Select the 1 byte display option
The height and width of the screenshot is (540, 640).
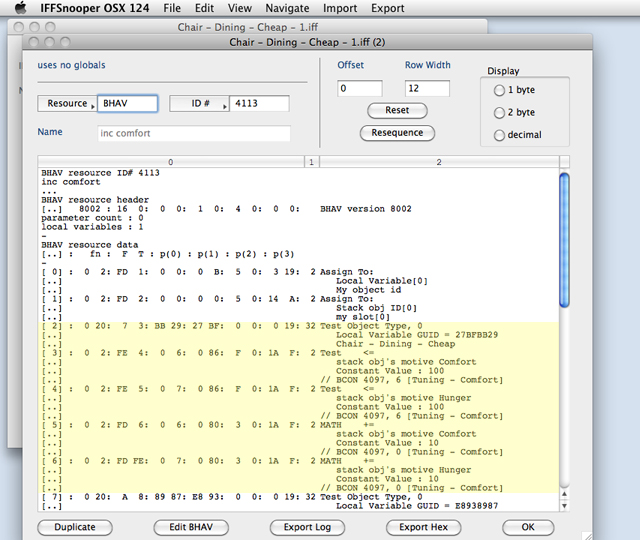coord(499,90)
